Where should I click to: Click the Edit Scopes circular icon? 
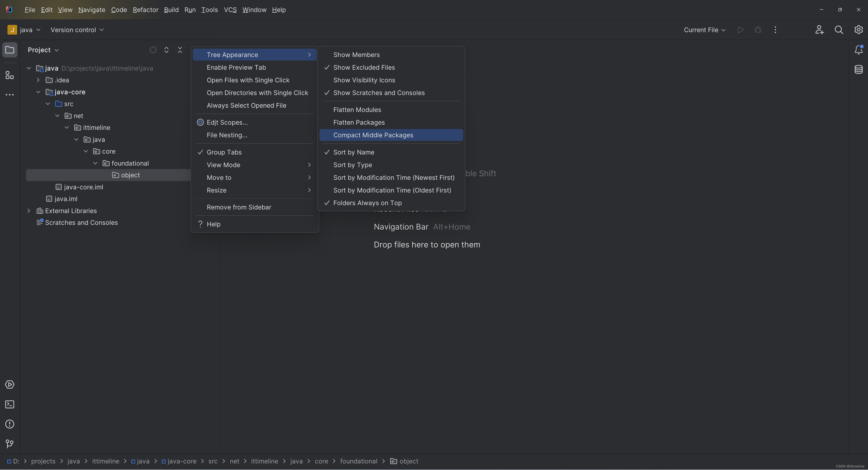point(200,122)
